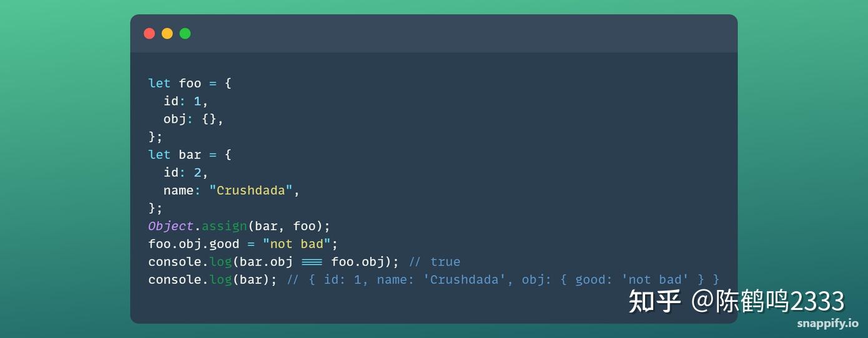Click the word Object in Object.assign
The width and height of the screenshot is (868, 338).
coord(170,226)
